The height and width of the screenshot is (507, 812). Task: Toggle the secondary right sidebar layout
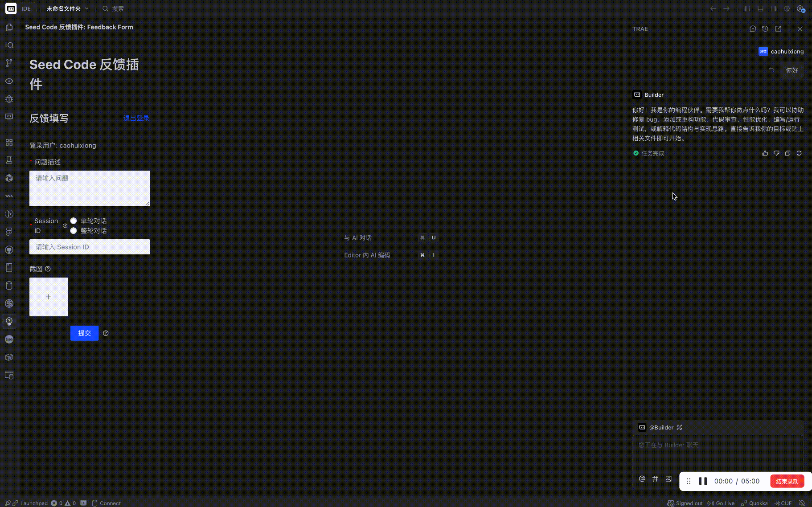point(774,8)
